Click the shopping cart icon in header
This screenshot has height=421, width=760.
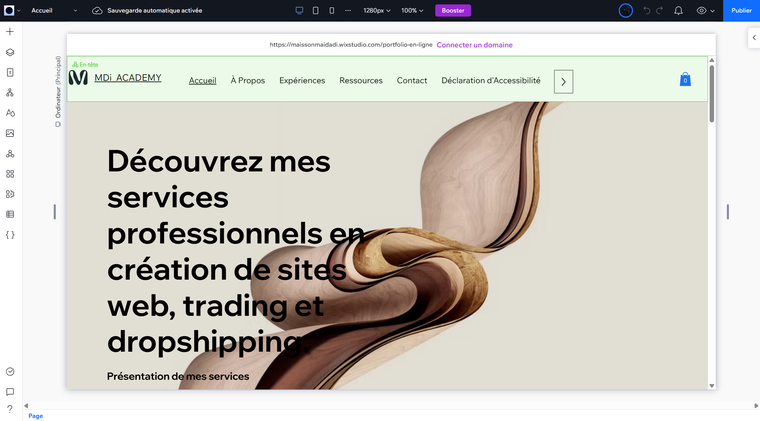685,79
